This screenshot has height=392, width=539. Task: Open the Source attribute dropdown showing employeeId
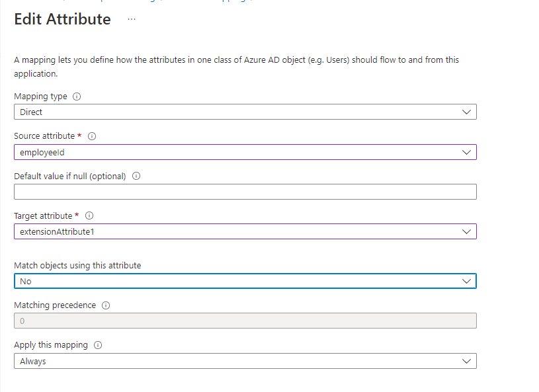tap(245, 152)
